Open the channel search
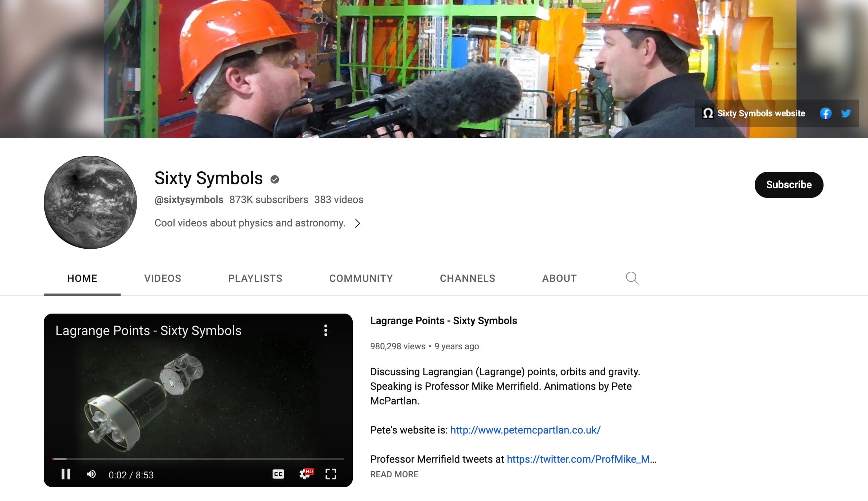Image resolution: width=868 pixels, height=501 pixels. 632,278
